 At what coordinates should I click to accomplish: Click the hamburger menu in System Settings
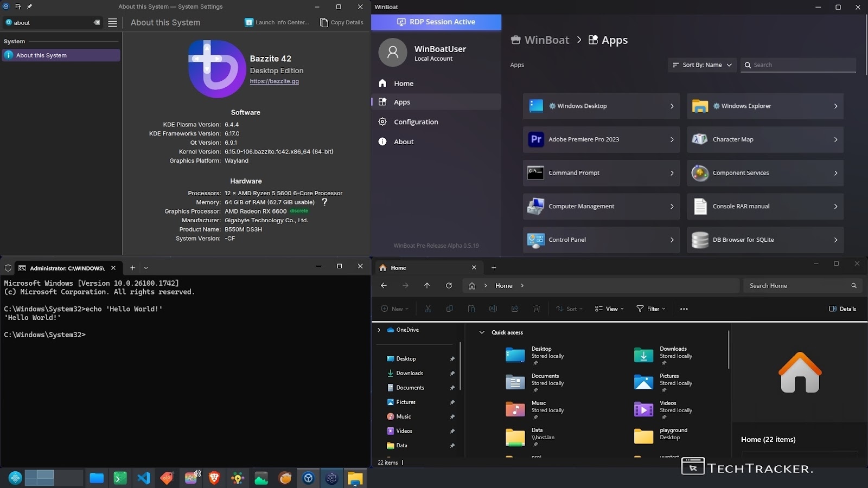(112, 23)
